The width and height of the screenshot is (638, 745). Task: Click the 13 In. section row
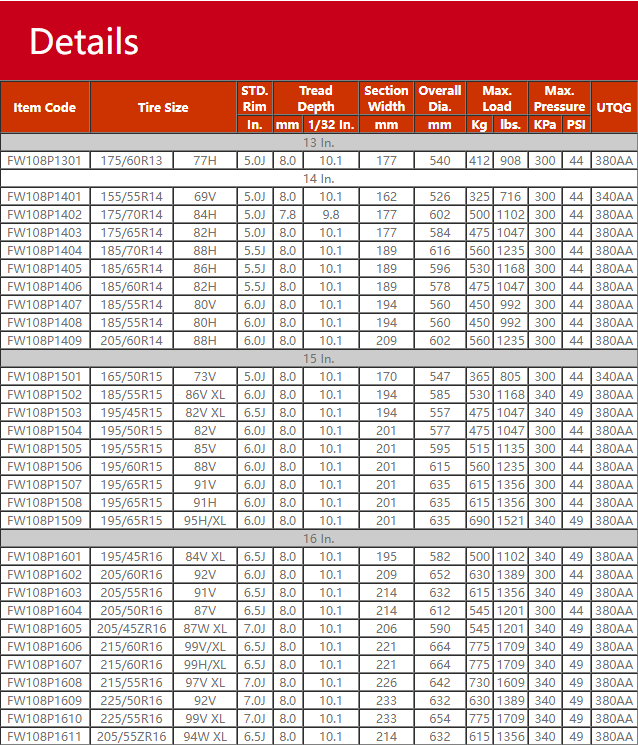tap(319, 142)
